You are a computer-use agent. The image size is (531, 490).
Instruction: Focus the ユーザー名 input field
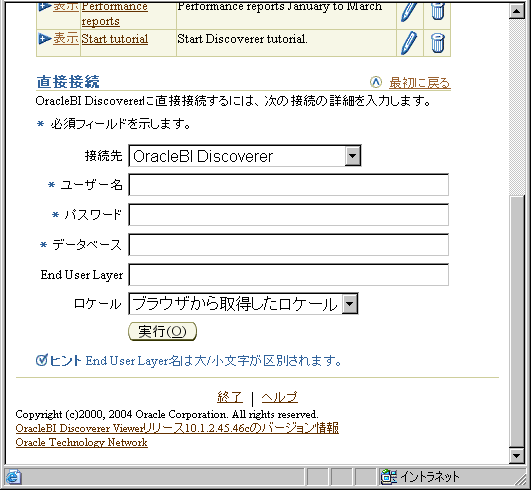[289, 185]
